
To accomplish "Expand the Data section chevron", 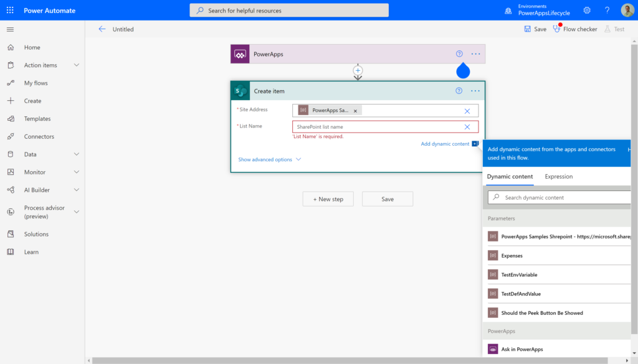I will pos(77,154).
